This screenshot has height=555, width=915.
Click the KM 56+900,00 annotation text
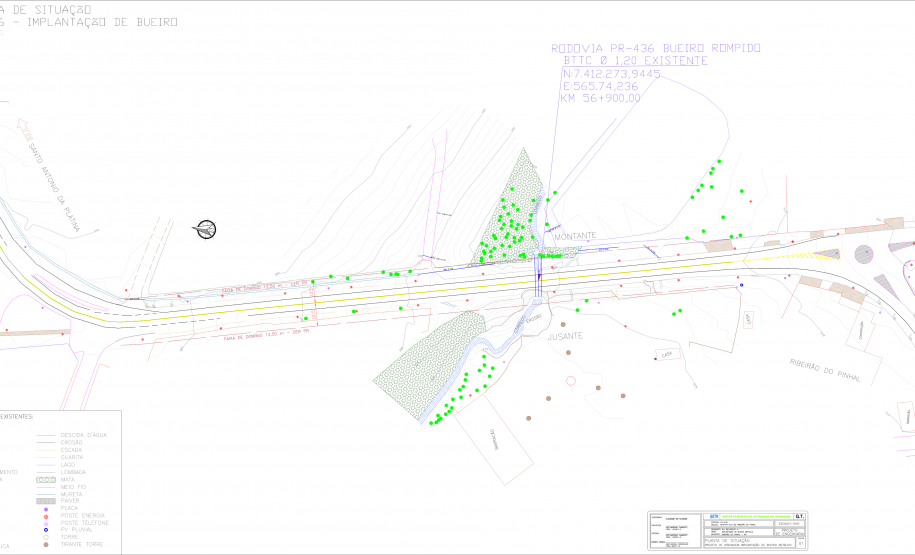coord(601,98)
